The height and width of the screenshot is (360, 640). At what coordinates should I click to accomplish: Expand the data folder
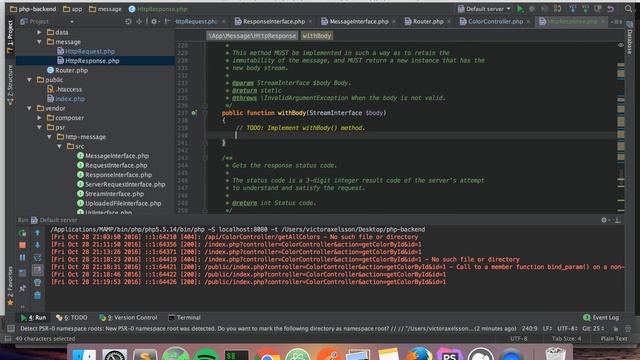pos(40,32)
